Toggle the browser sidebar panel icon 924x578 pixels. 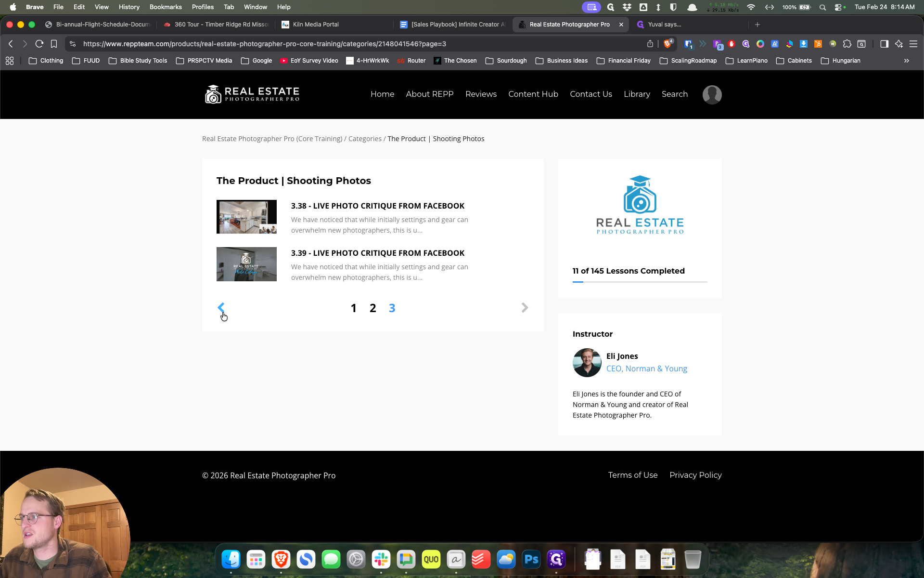(884, 44)
